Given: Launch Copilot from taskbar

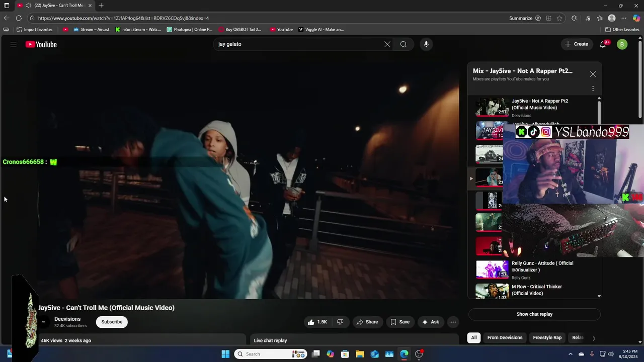Looking at the screenshot, I should pos(330,354).
